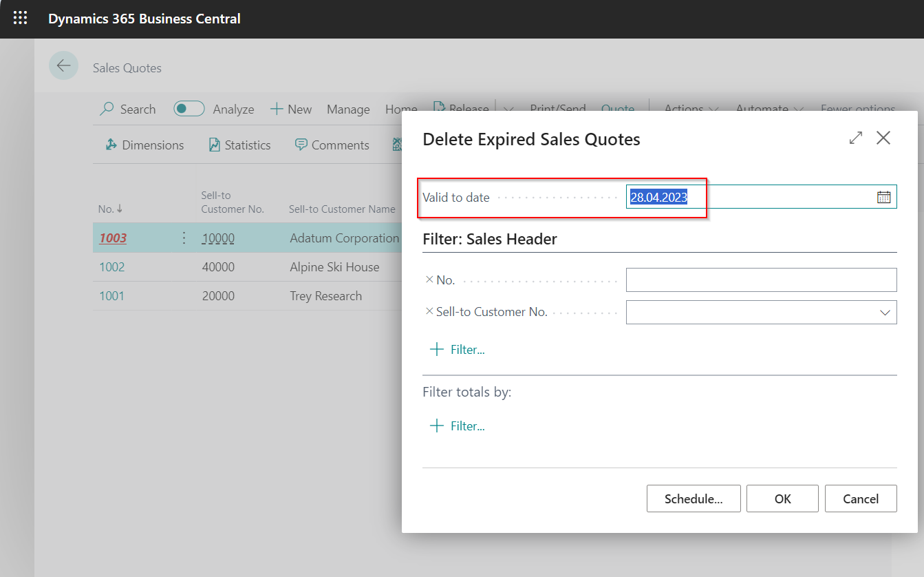
Task: Sort by the No. column header
Action: pyautogui.click(x=110, y=209)
